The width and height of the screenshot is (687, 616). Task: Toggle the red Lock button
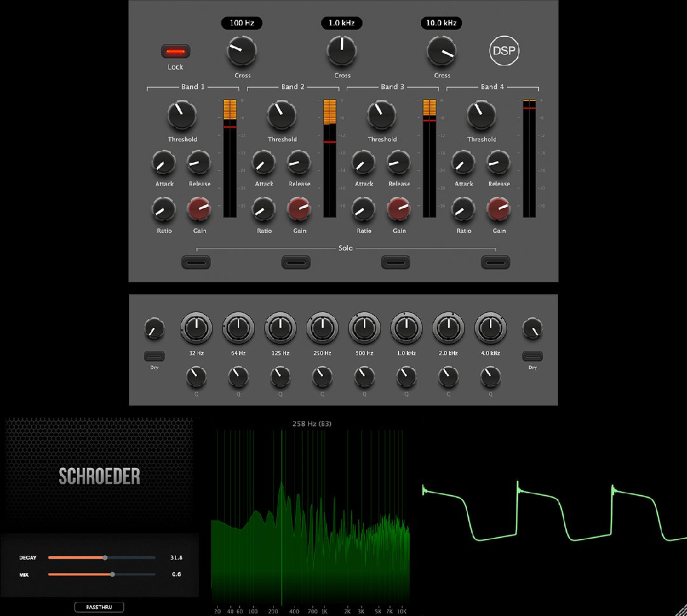(176, 51)
